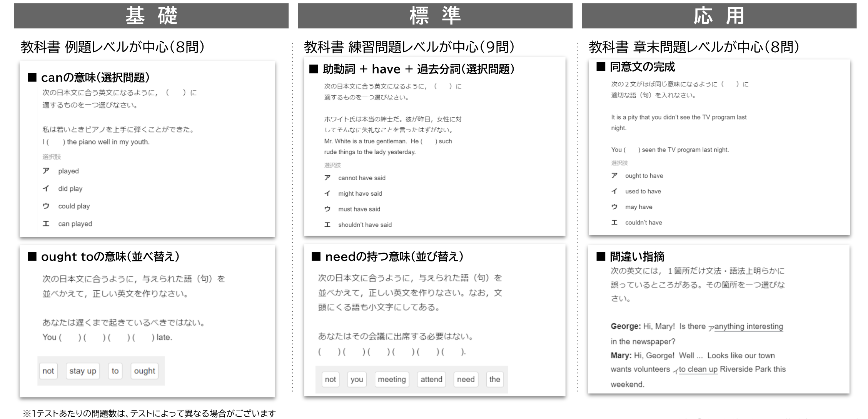This screenshot has height=419, width=868.
Task: Choose answer ア ought to have
Action: click(637, 176)
